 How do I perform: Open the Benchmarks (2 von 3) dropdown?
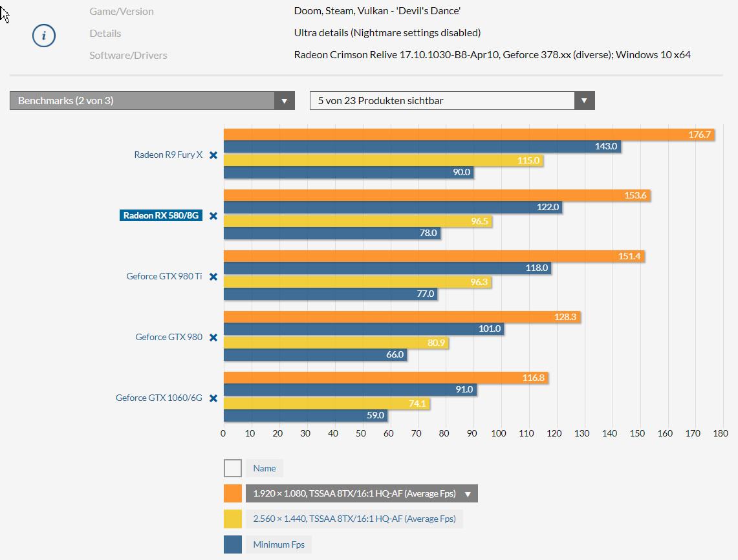pyautogui.click(x=152, y=101)
